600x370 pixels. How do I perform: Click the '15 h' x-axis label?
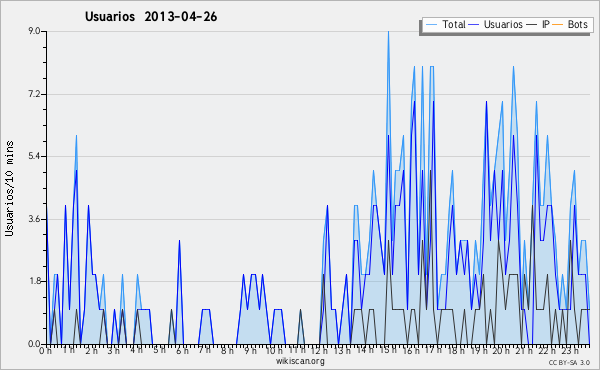click(388, 350)
